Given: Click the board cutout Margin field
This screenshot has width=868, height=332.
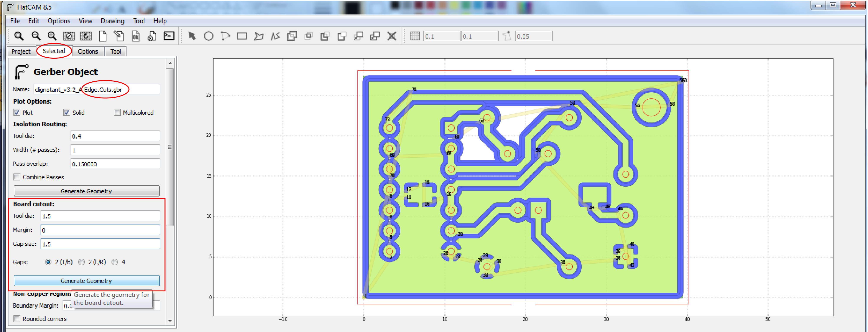Looking at the screenshot, I should pyautogui.click(x=100, y=230).
